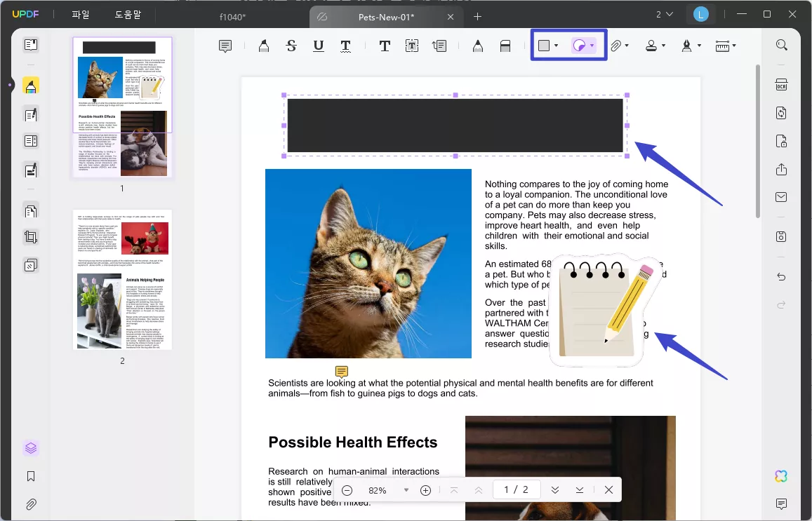The image size is (812, 521).
Task: Zoom in with the plus button
Action: [x=426, y=490]
